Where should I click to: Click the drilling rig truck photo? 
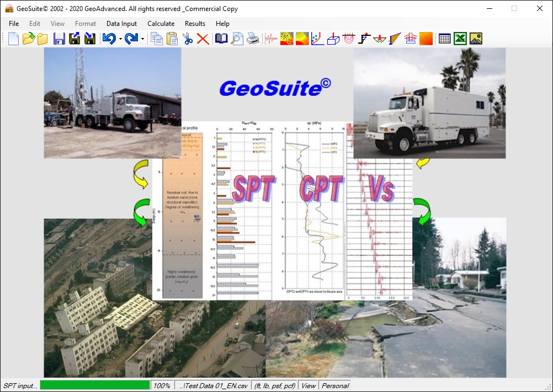(113, 103)
